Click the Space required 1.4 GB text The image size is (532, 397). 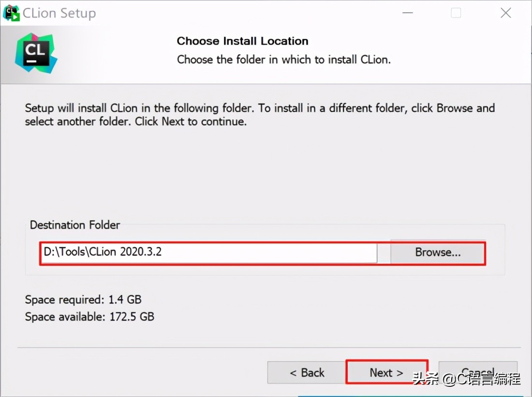coord(83,300)
